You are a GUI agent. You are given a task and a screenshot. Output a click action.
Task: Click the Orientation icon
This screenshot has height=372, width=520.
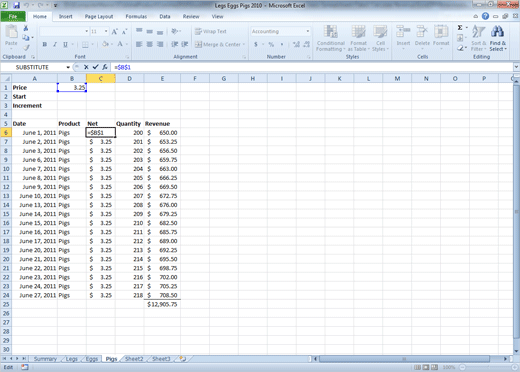point(174,31)
